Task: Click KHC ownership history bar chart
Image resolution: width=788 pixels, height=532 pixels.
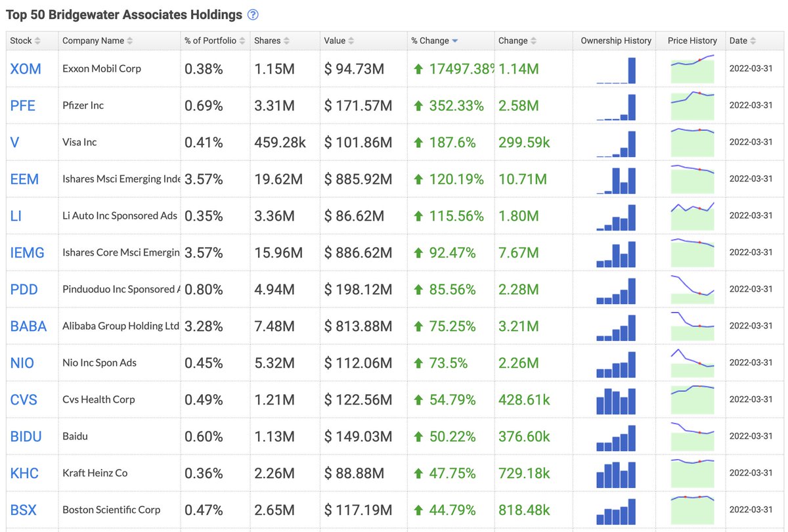Action: tap(616, 475)
